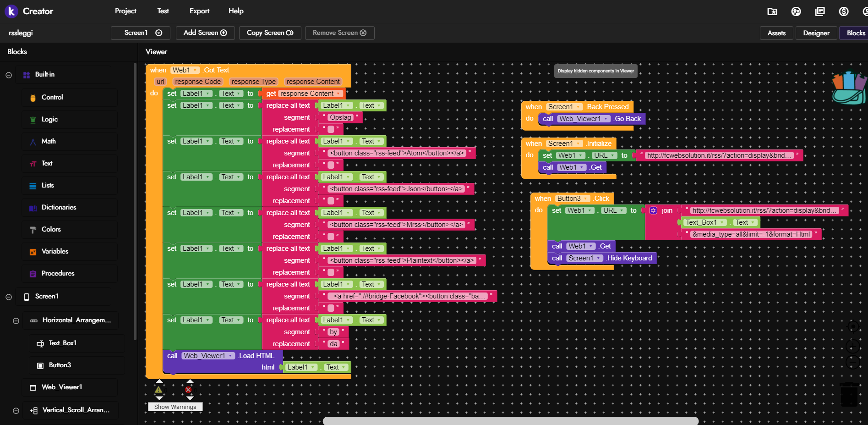Center the workspace with the target icon
868x425 pixels.
click(852, 326)
